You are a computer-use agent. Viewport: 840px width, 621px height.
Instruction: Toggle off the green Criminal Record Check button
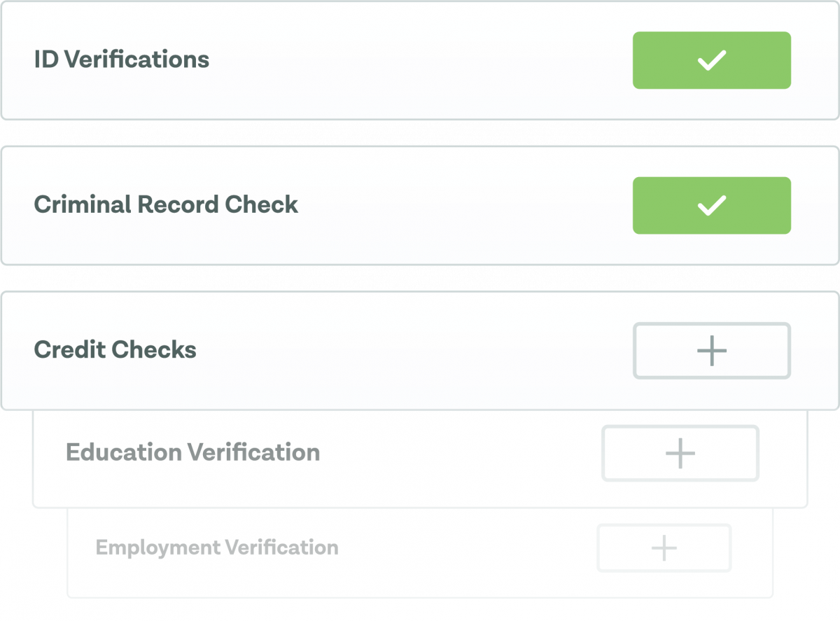point(712,205)
